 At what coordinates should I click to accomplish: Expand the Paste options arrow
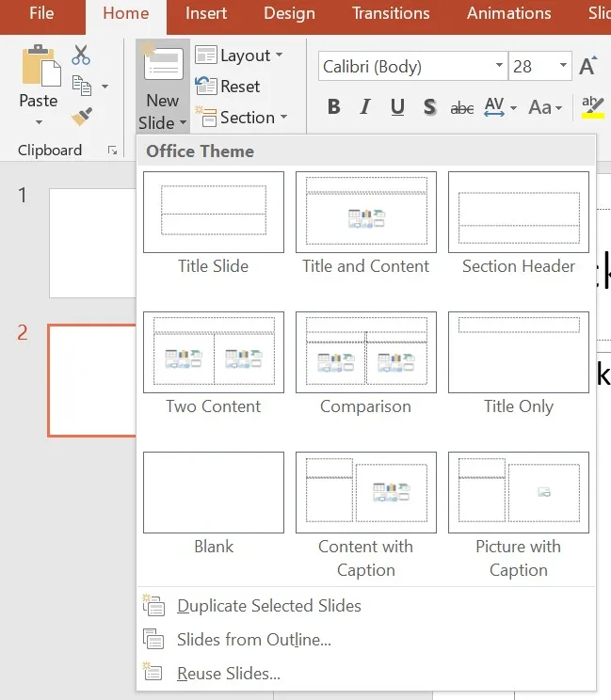point(39,122)
